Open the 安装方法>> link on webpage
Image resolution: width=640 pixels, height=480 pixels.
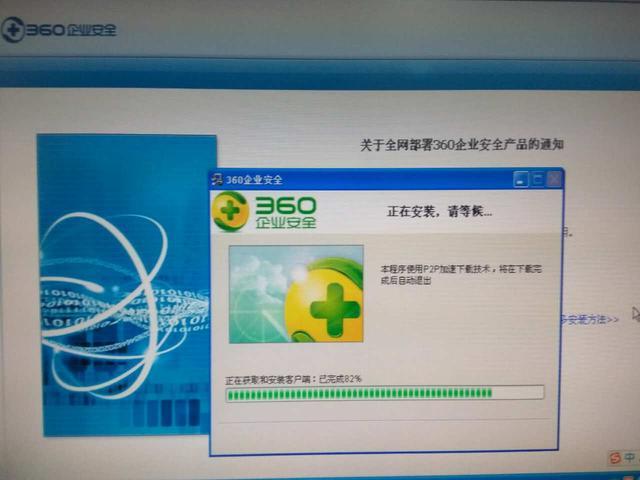coord(590,319)
